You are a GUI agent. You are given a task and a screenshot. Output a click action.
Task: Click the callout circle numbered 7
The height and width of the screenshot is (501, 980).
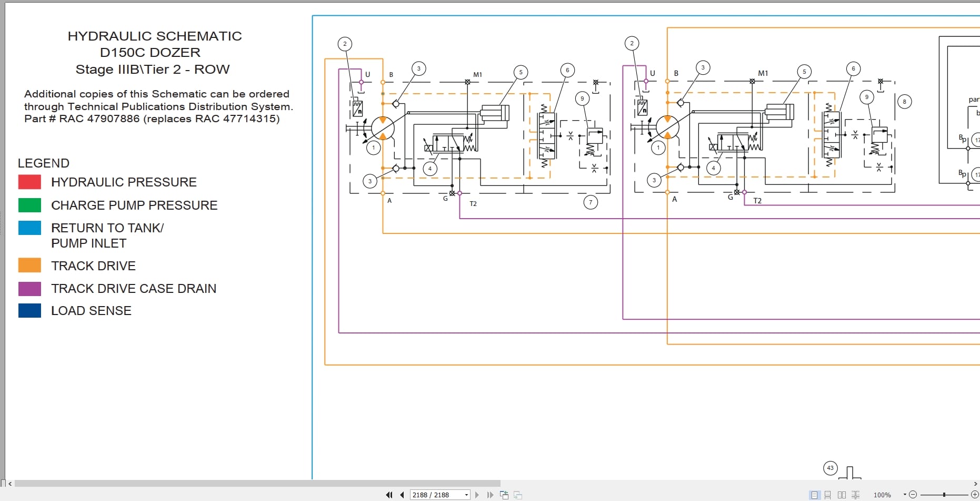click(591, 202)
